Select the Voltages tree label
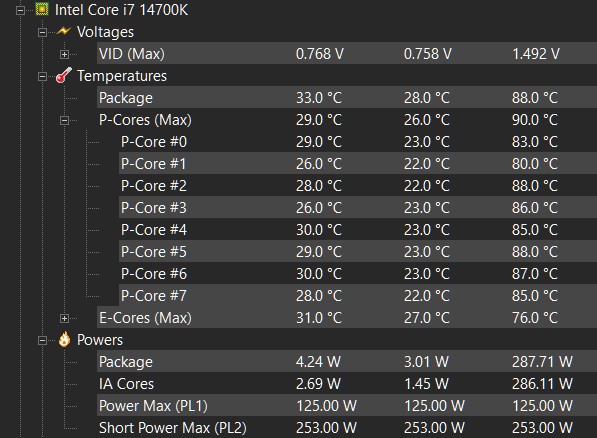The height and width of the screenshot is (438, 597). [x=105, y=32]
